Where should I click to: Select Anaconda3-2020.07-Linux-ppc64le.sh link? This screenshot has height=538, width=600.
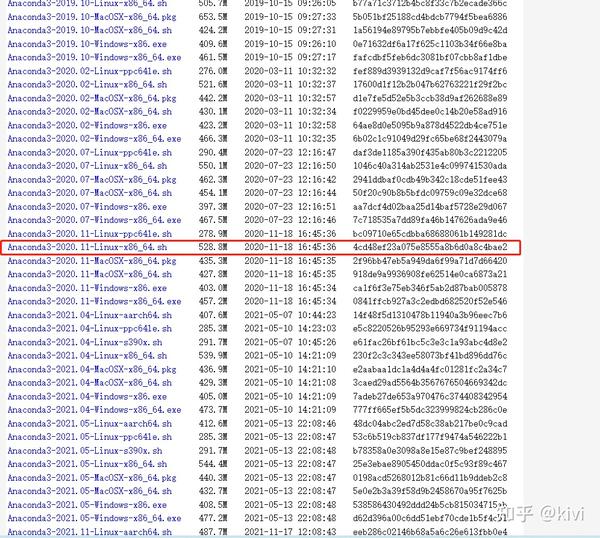pos(90,153)
